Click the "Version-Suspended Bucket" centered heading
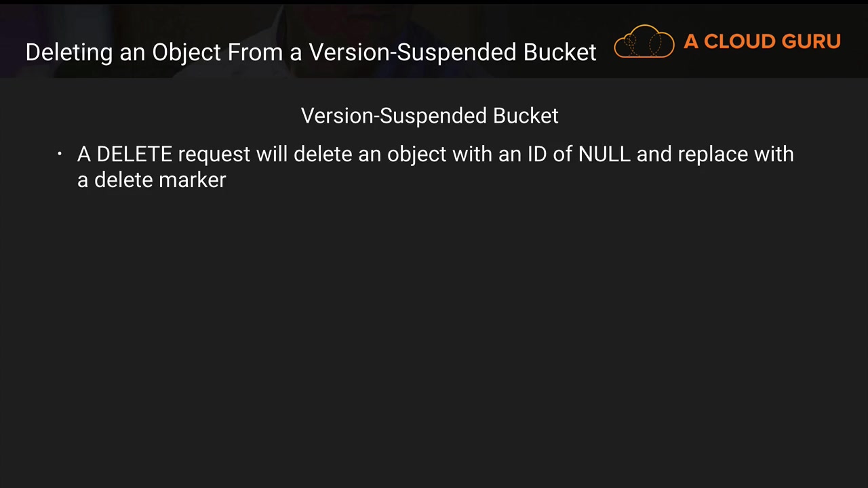The width and height of the screenshot is (868, 488). coord(429,116)
